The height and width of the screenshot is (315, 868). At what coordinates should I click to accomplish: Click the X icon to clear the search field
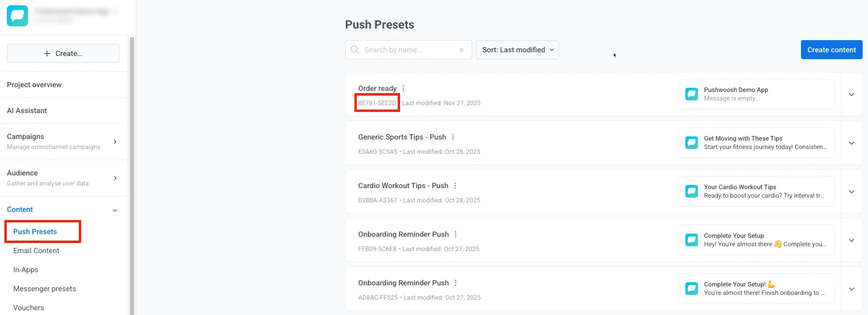(x=461, y=49)
